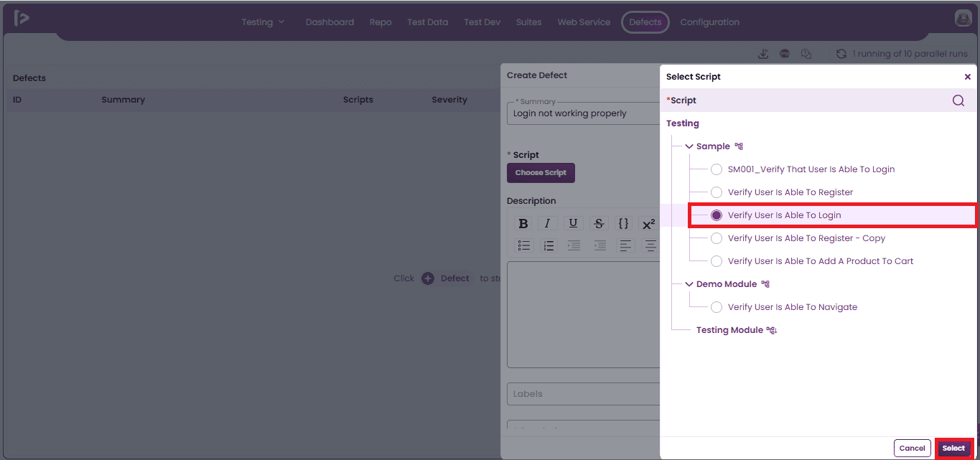Viewport: 980px width, 460px height.
Task: Collapse the Demo Module node
Action: click(689, 284)
